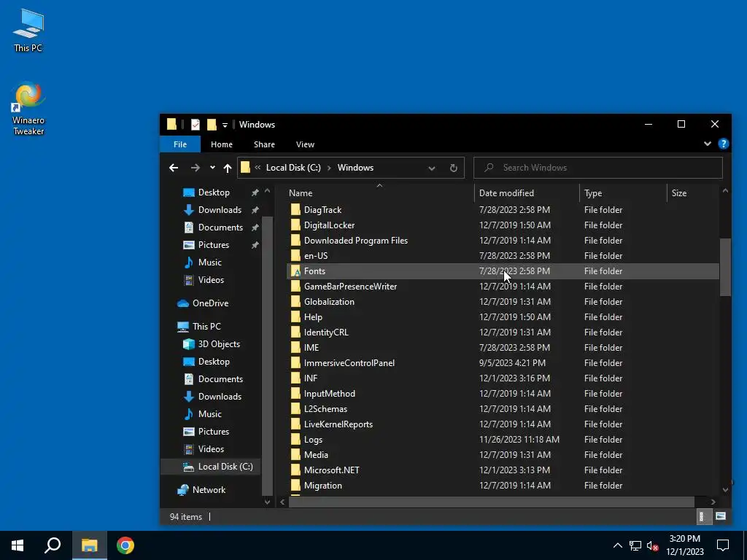Select the ImmersiveControlPanel folder
Screen dimensions: 747x560
click(x=349, y=363)
